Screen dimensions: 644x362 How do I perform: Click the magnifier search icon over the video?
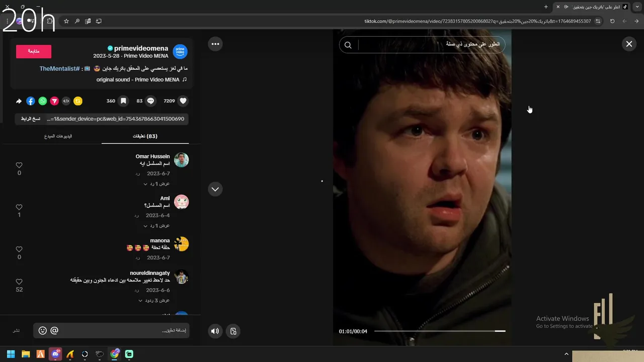pos(348,45)
